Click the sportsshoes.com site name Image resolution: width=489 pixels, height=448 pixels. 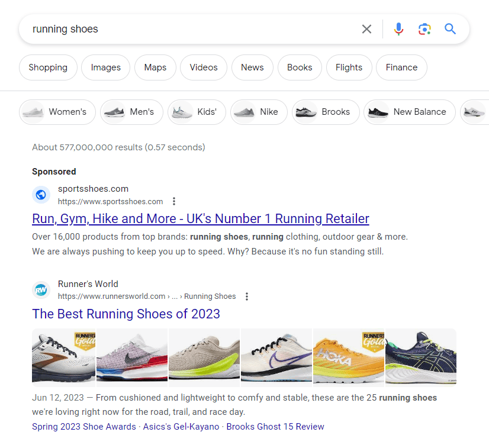coord(93,189)
